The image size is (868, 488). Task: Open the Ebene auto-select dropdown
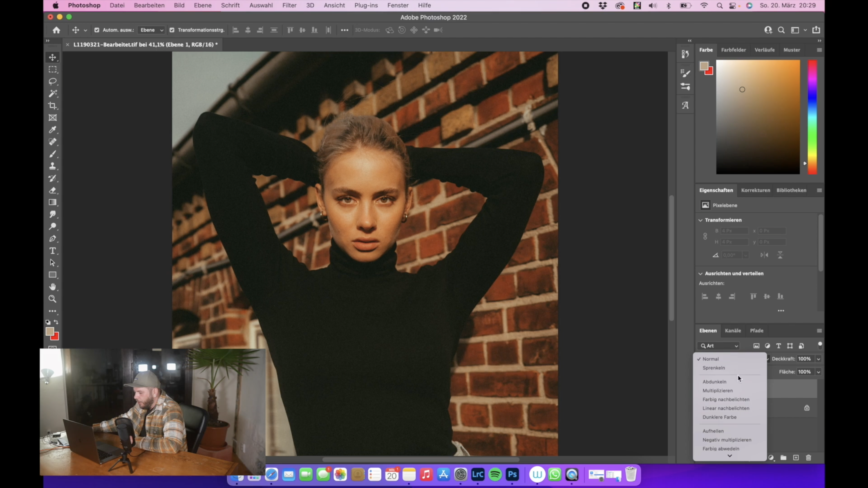[151, 30]
